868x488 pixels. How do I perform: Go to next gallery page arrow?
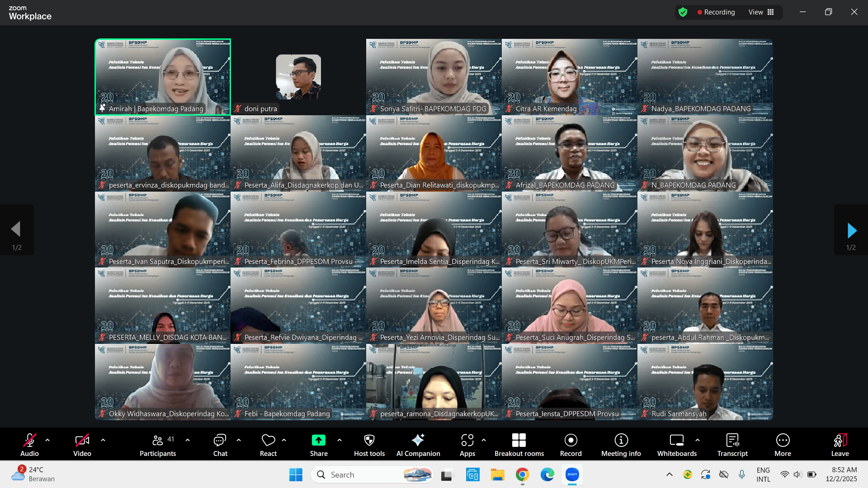coord(851,230)
